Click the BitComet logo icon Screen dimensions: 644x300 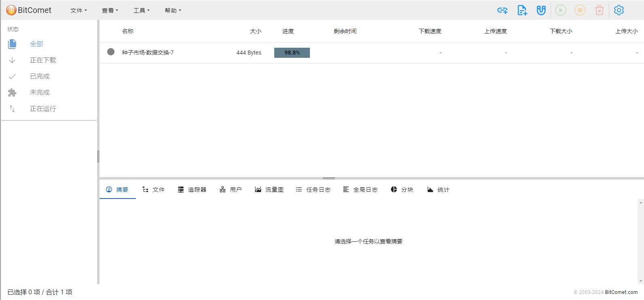pyautogui.click(x=11, y=10)
